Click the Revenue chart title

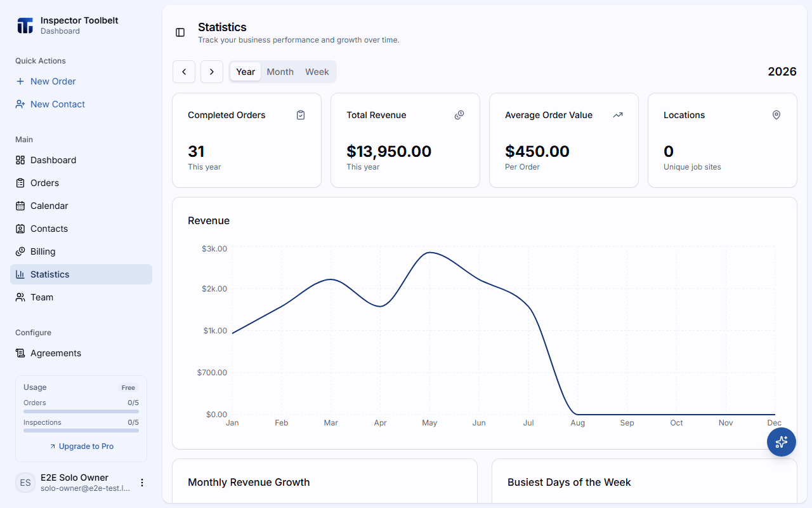[x=209, y=221]
